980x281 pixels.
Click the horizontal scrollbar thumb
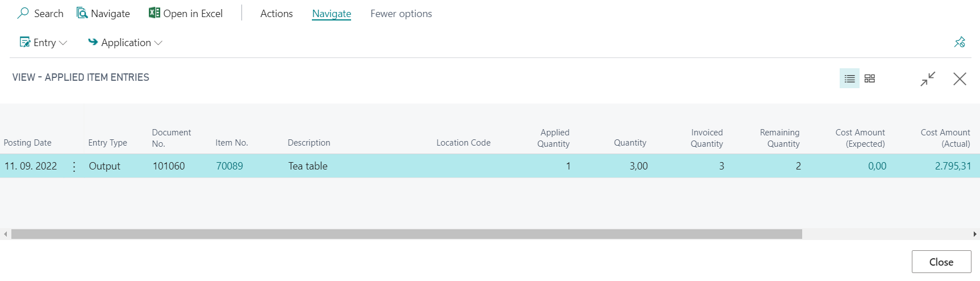pyautogui.click(x=407, y=234)
